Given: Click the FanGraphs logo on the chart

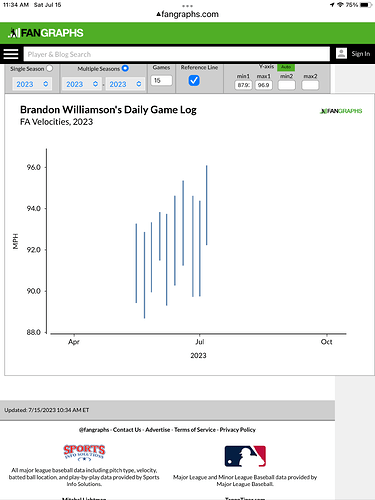Looking at the screenshot, I should [x=341, y=111].
